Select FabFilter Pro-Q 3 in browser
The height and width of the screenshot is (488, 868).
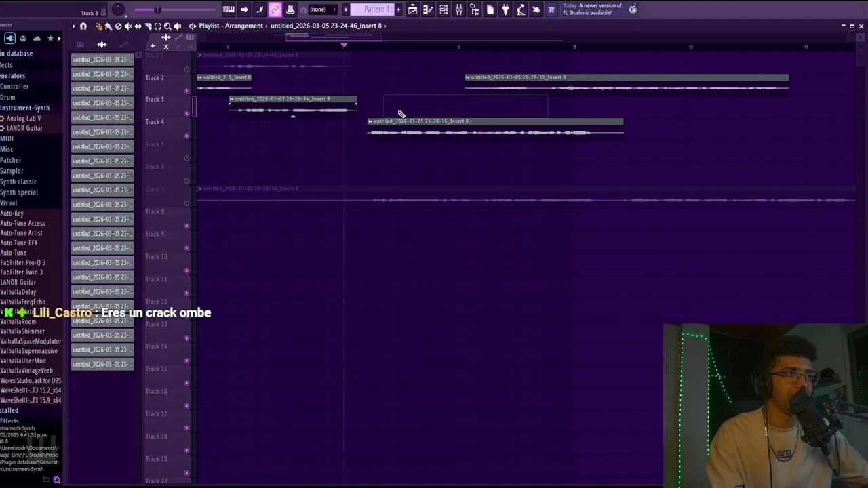[23, 262]
